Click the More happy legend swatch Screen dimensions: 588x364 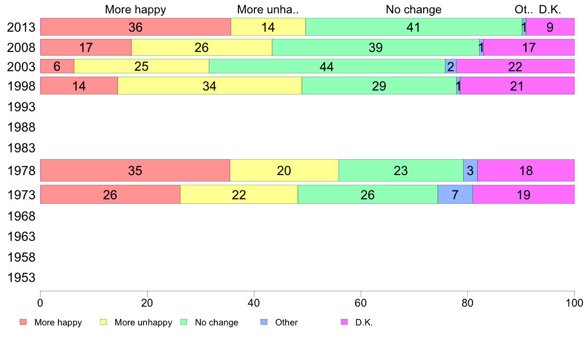(23, 322)
